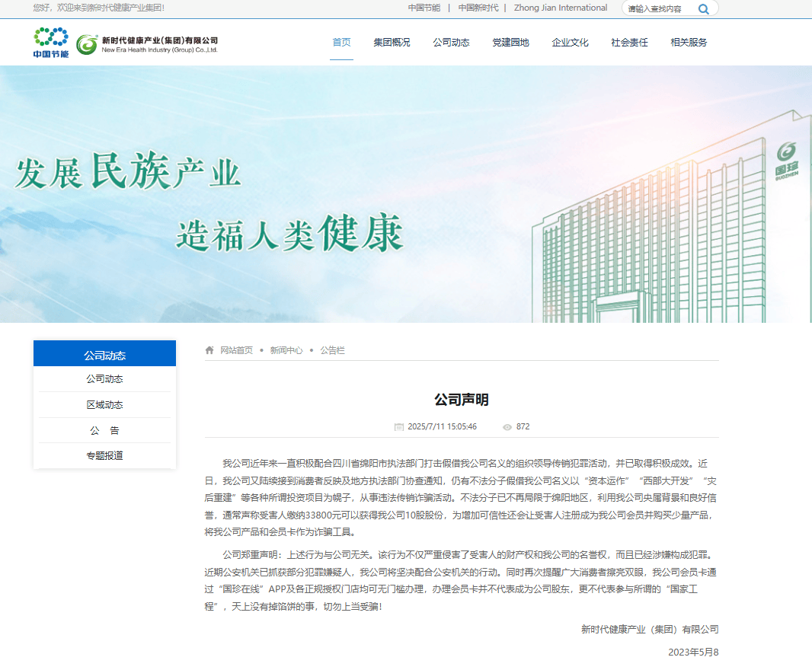Click the view count 872
Viewport: 812px width, 670px height.
pyautogui.click(x=523, y=426)
